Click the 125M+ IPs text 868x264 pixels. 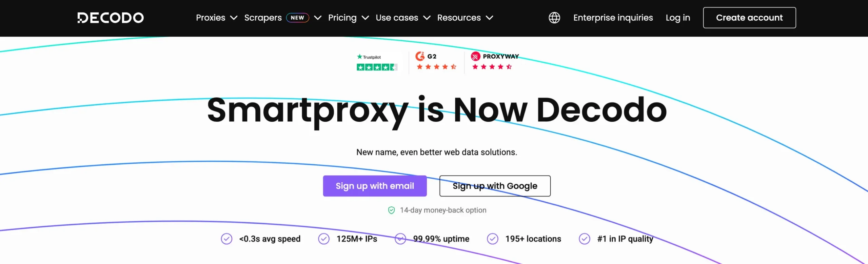tap(357, 239)
